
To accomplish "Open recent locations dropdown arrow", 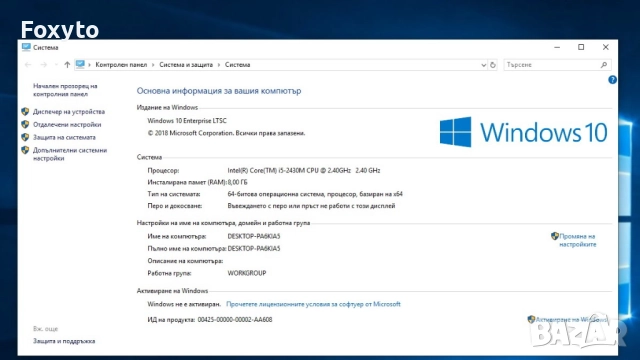I will click(x=56, y=65).
